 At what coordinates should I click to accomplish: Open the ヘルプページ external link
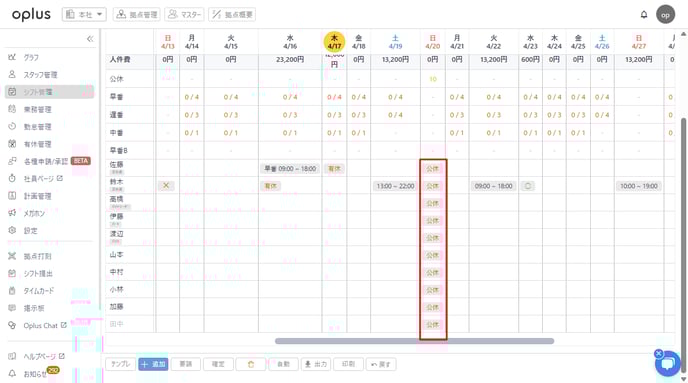44,356
